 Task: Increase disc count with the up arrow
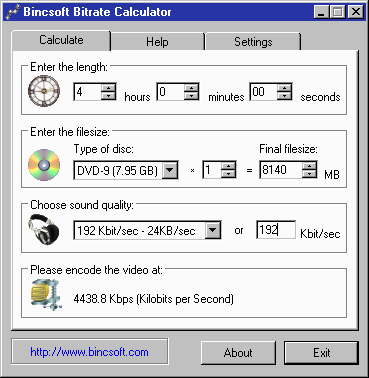tap(228, 166)
